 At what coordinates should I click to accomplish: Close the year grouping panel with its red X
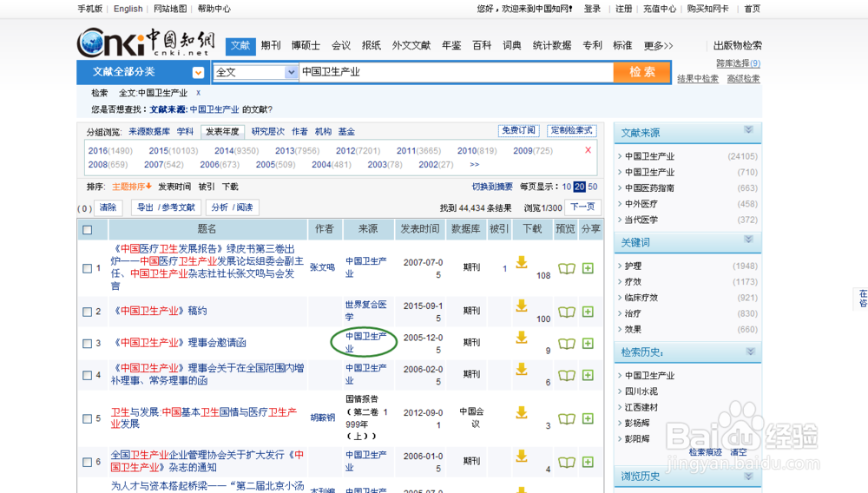pyautogui.click(x=588, y=150)
